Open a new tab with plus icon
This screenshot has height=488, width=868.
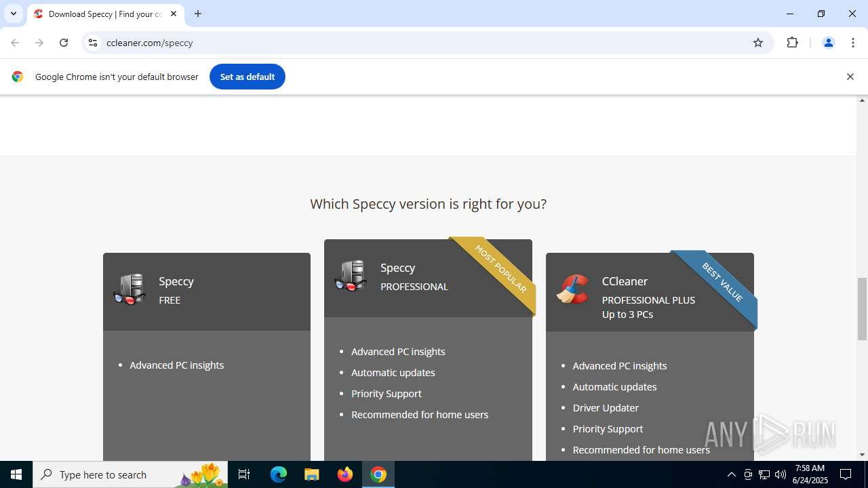[198, 14]
